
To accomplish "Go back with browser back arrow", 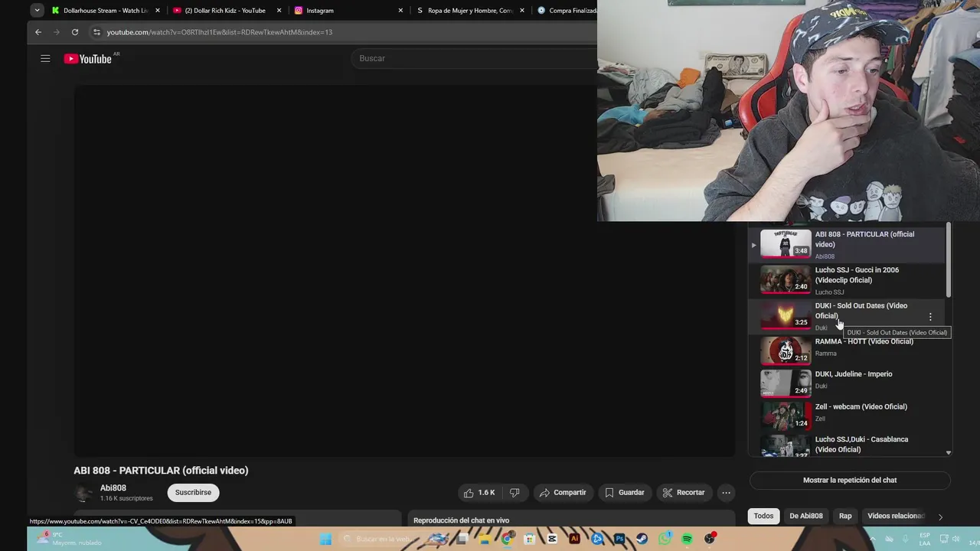I will [x=38, y=32].
